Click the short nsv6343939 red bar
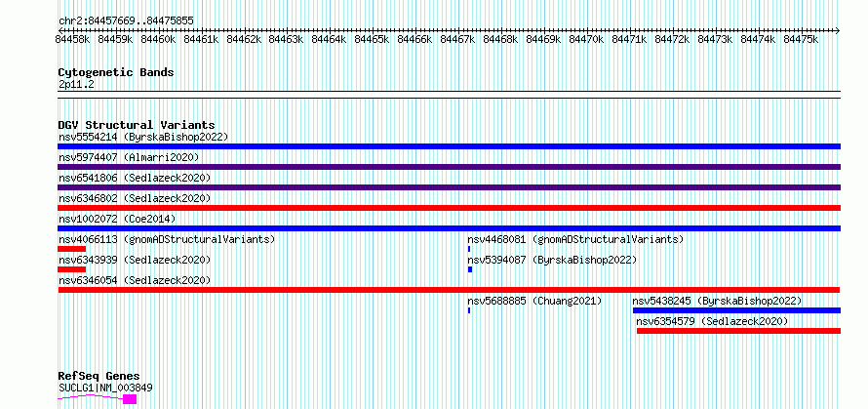 pyautogui.click(x=71, y=269)
